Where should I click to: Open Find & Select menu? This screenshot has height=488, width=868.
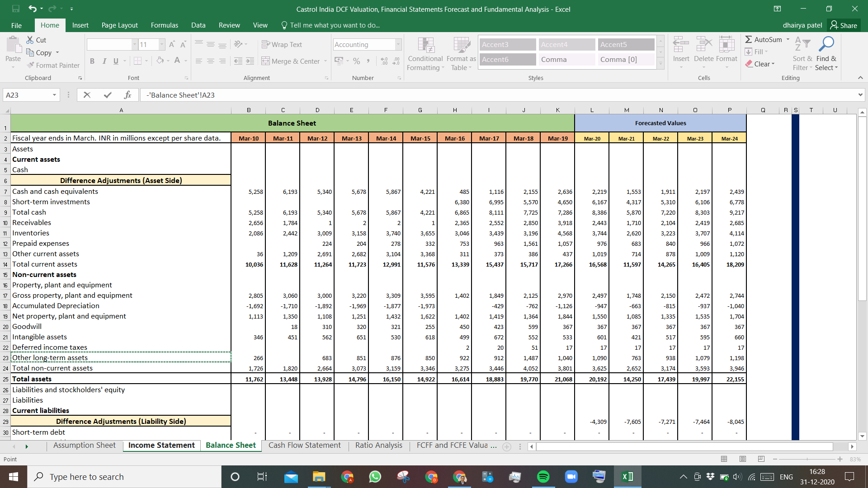pyautogui.click(x=827, y=53)
